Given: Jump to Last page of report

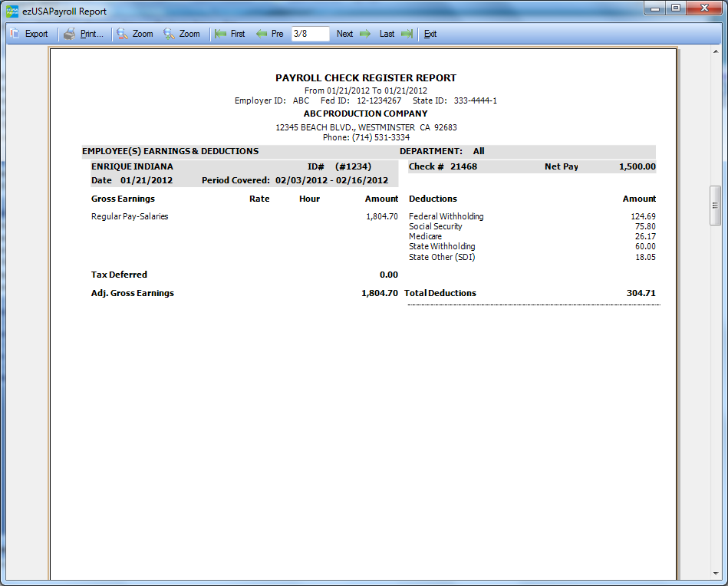Looking at the screenshot, I should pyautogui.click(x=396, y=34).
